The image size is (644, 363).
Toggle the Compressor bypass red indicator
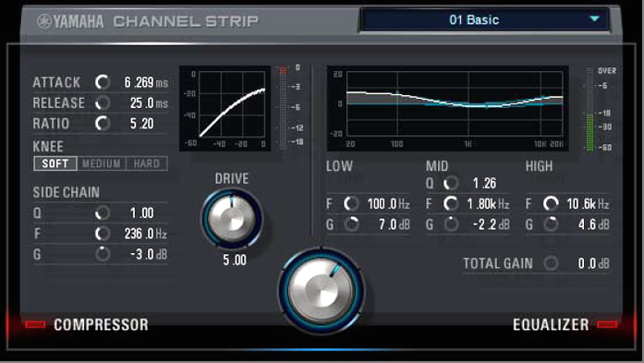[x=35, y=324]
